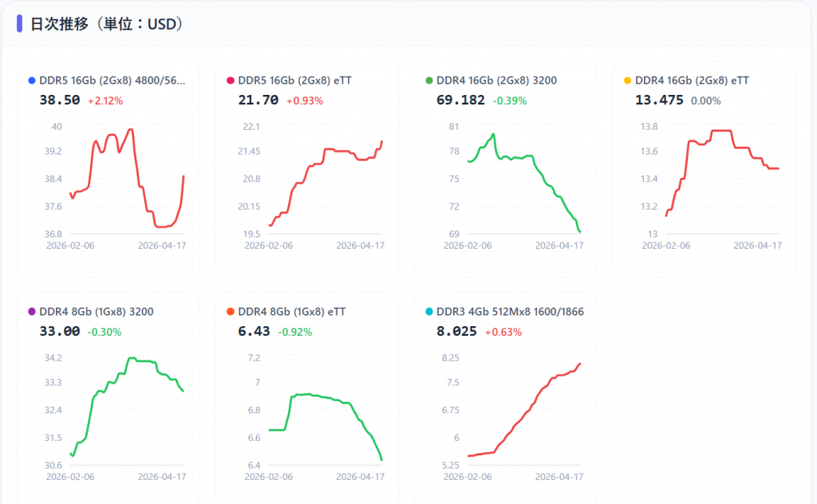The width and height of the screenshot is (817, 504).
Task: Open the DDR3 4Gb 512Mx8 1600/1866 title
Action: [x=510, y=312]
